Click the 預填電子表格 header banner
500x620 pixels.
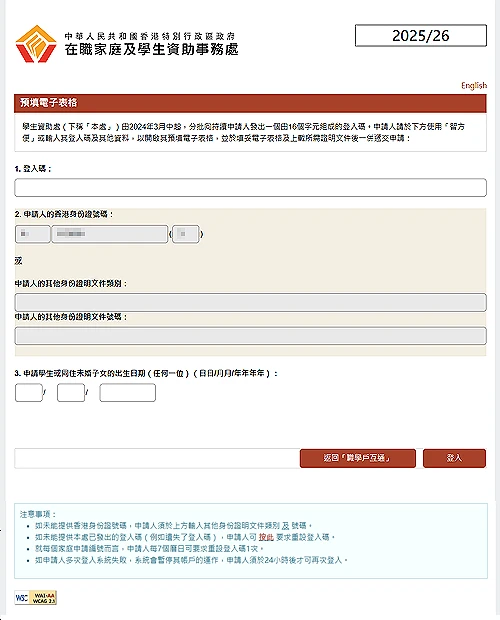point(250,103)
